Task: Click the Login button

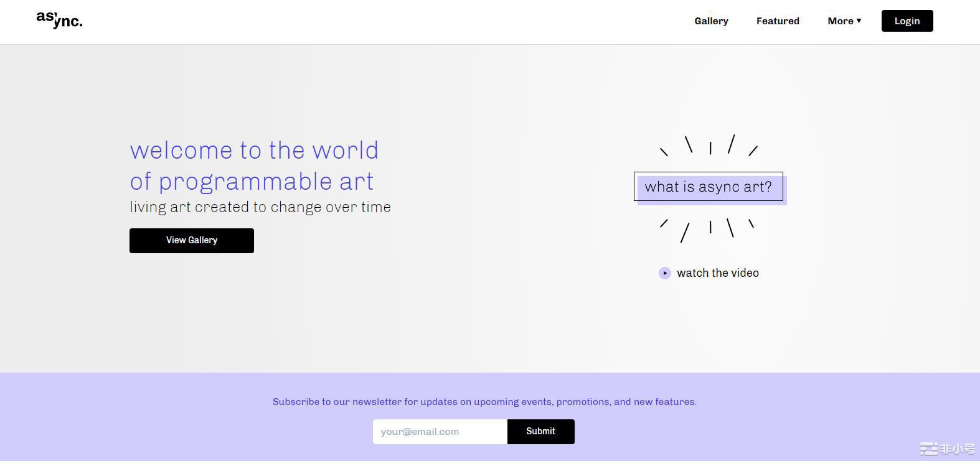Action: tap(907, 21)
